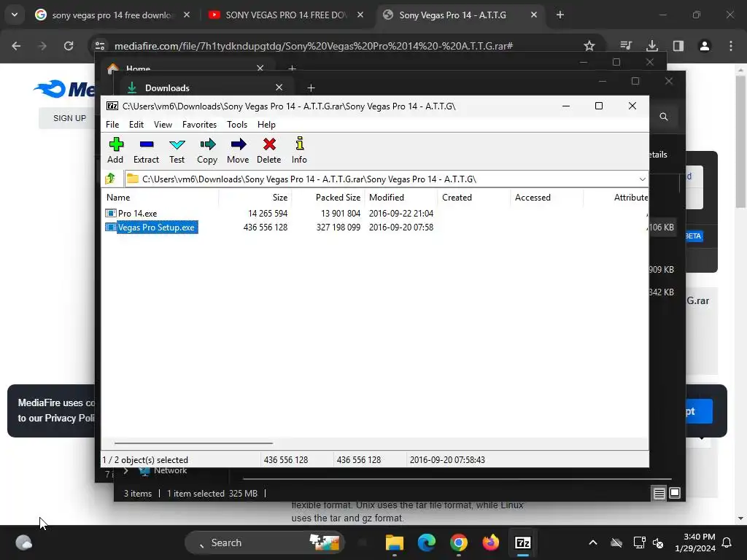Toggle Chrome side panel
Screen dimensions: 747x560
(678, 46)
